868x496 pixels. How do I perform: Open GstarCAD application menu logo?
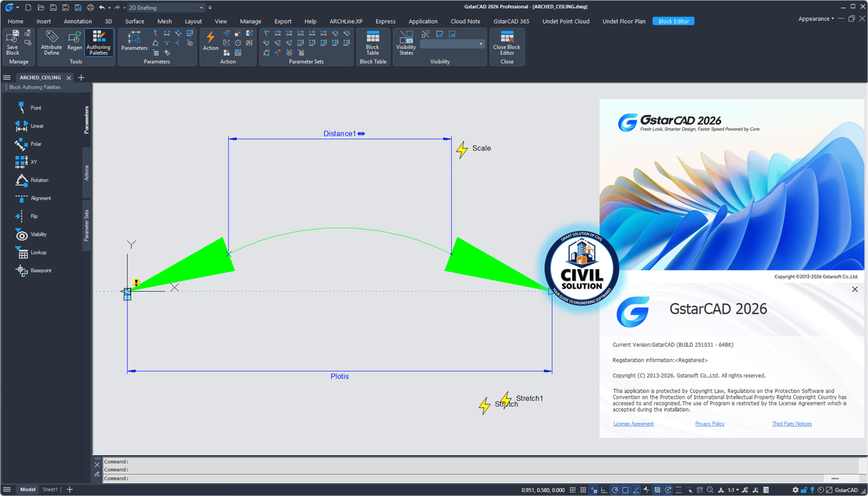click(9, 8)
